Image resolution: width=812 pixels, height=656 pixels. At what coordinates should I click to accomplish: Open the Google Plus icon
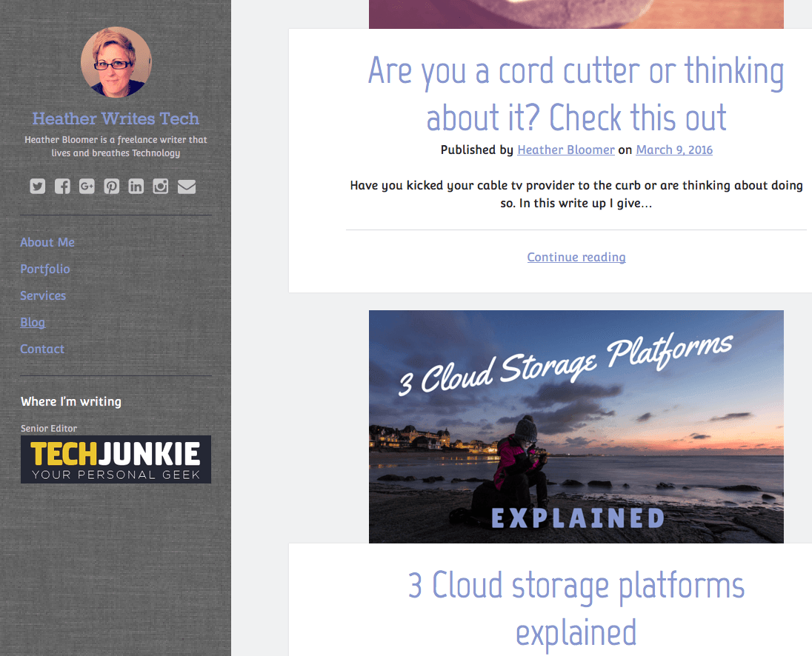(x=87, y=187)
